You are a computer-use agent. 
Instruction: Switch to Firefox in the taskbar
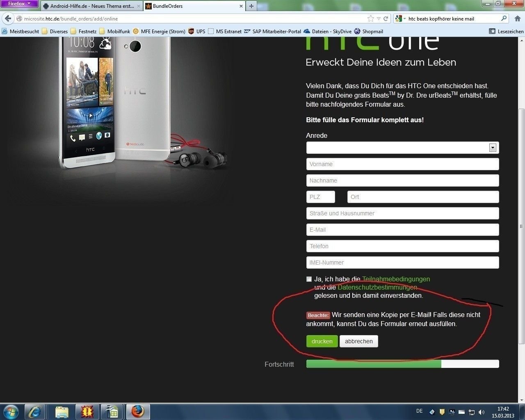click(138, 411)
